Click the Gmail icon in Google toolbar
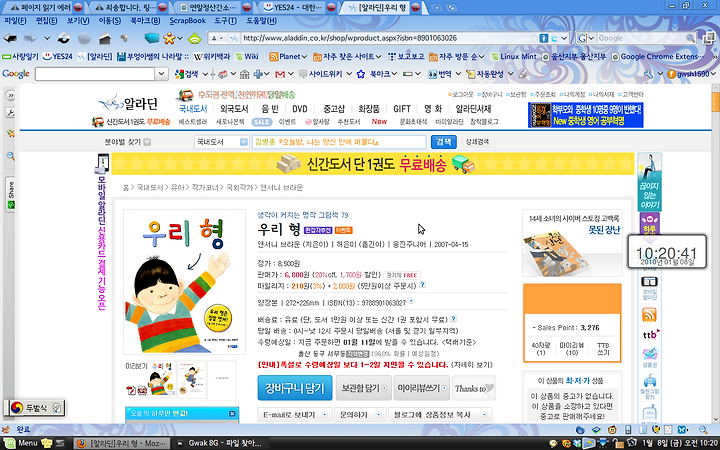 click(x=280, y=74)
